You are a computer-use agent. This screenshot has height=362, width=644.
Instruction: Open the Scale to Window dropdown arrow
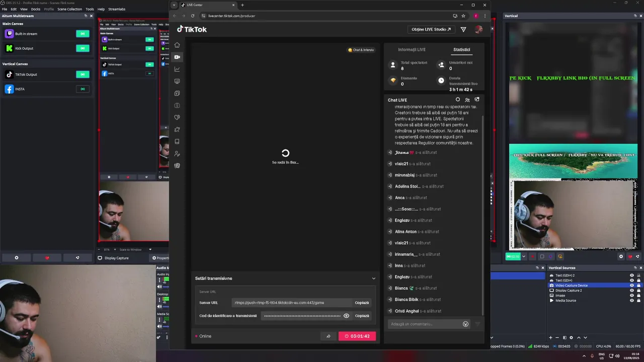coord(150,249)
